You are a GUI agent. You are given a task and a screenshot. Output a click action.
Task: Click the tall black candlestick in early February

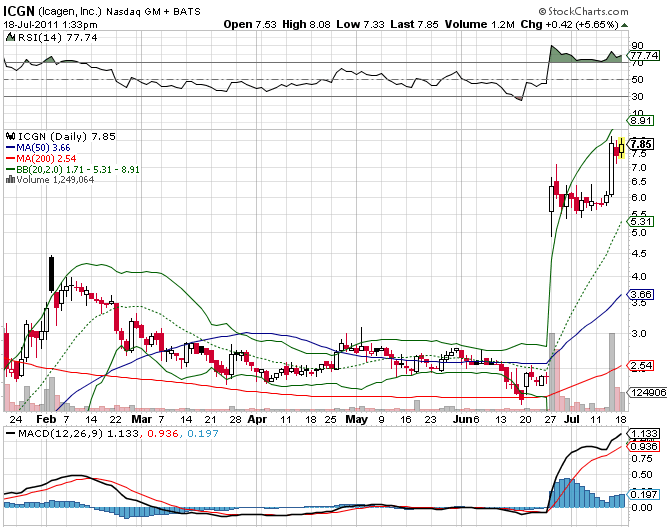pos(51,273)
